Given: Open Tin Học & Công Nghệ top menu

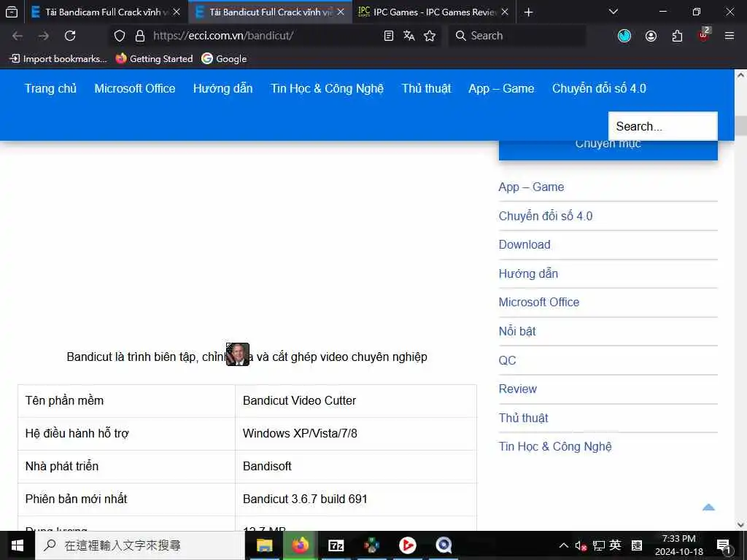Looking at the screenshot, I should 327,88.
